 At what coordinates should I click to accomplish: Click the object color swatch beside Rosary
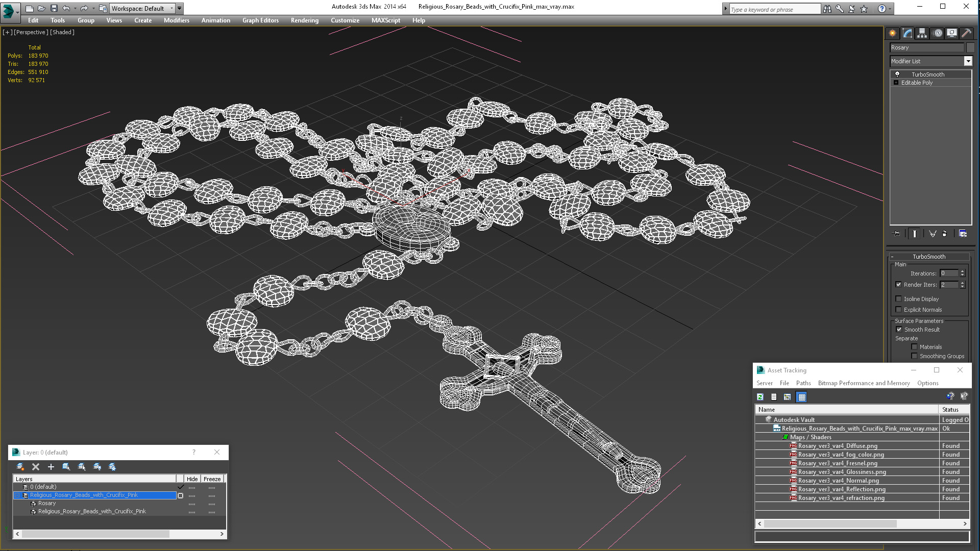tap(970, 47)
